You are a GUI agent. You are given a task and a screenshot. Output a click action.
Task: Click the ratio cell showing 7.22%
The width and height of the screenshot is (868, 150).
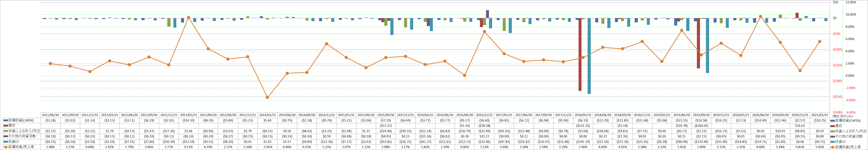pyautogui.click(x=484, y=147)
